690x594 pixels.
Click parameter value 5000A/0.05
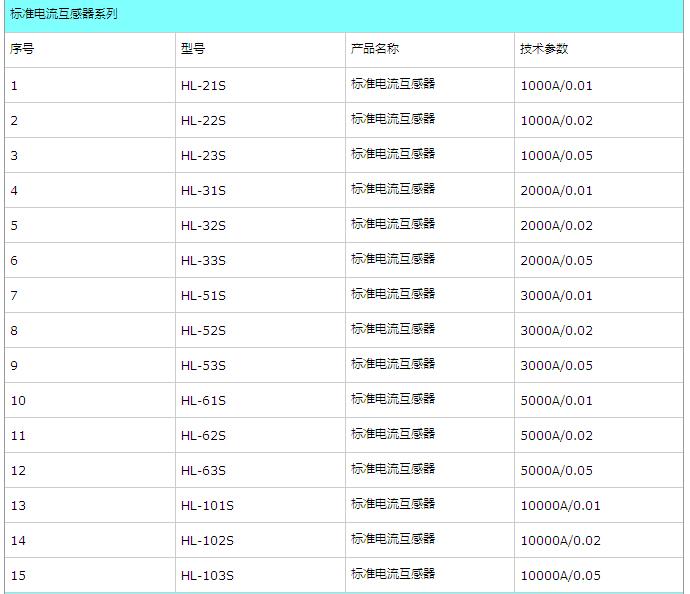[557, 470]
